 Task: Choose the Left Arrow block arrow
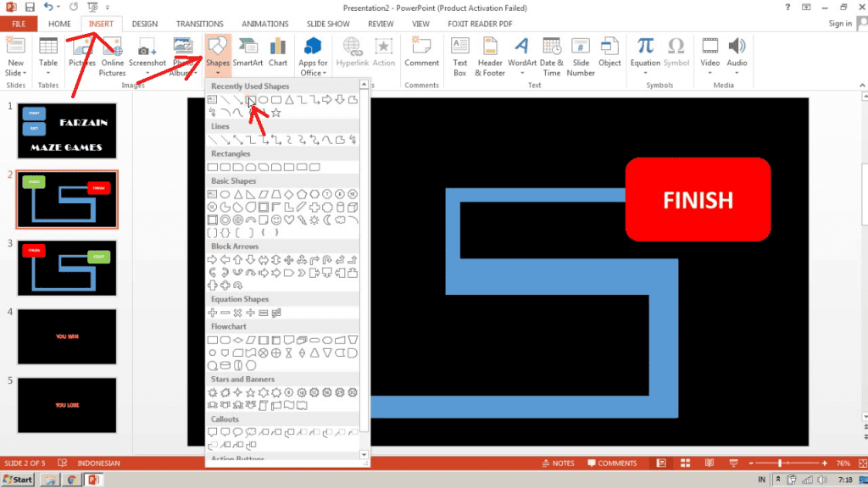pyautogui.click(x=225, y=259)
